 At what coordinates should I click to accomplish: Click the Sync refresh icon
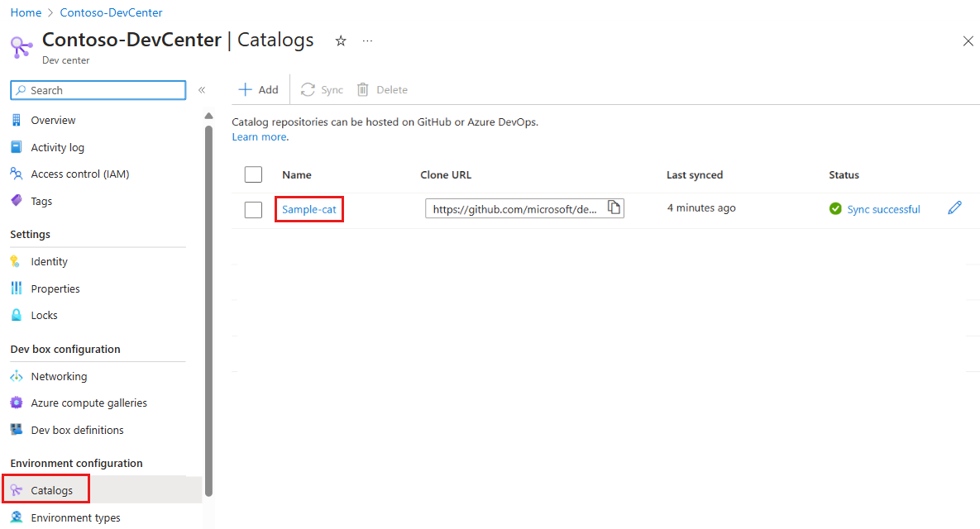click(x=308, y=90)
